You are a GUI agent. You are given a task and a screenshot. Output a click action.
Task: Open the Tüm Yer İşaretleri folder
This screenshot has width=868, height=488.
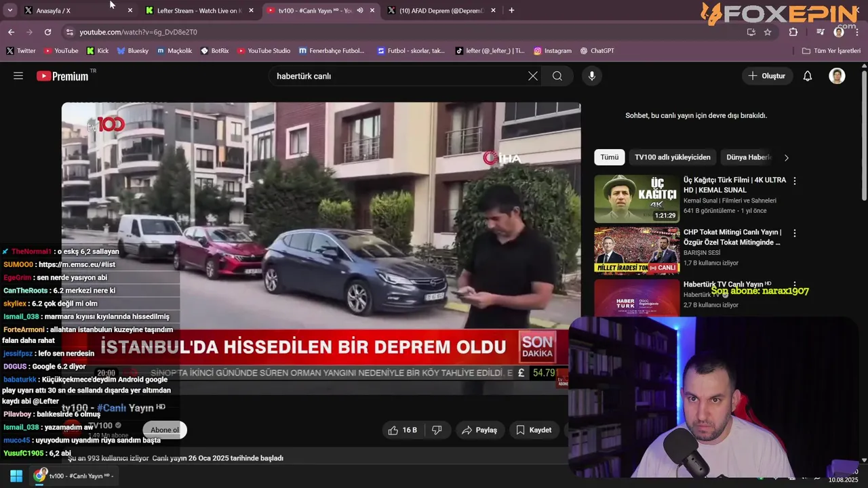[831, 50]
